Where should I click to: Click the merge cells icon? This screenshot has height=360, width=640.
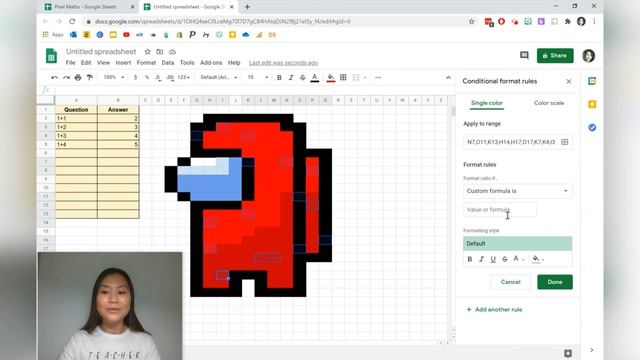(356, 78)
